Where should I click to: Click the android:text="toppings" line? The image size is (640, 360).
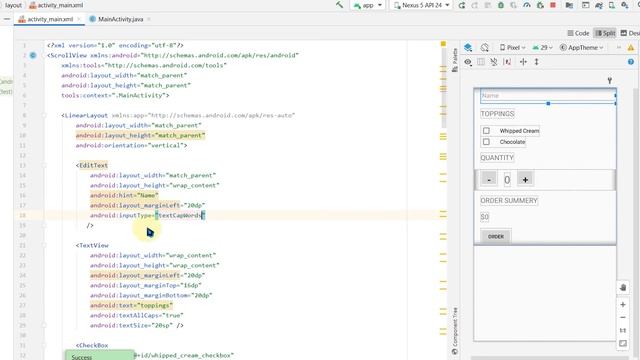131,305
